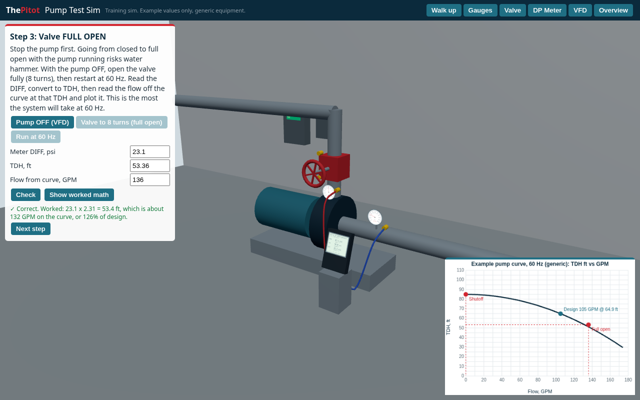Click the teal pump motor
Image resolution: width=640 pixels, height=400 pixels.
[x=284, y=211]
